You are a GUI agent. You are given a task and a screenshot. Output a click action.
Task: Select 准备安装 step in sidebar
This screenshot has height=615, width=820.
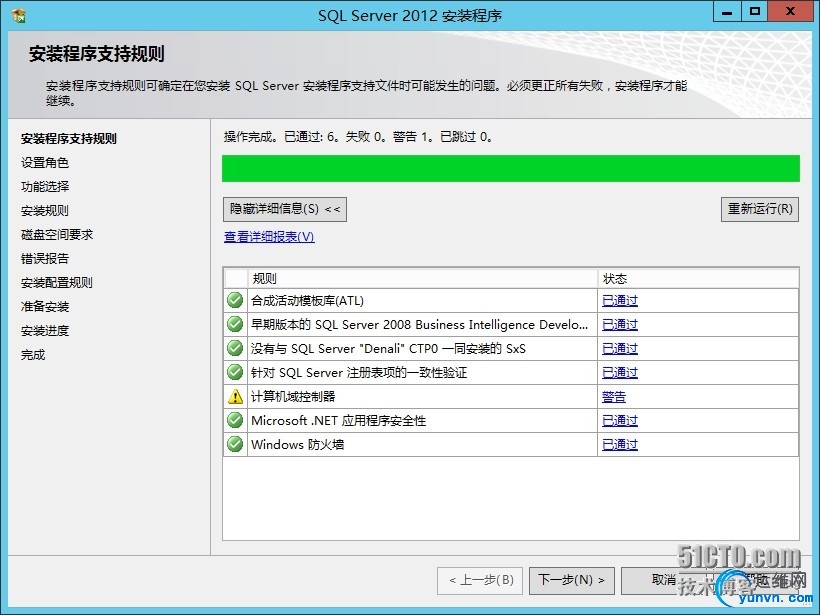(x=45, y=306)
